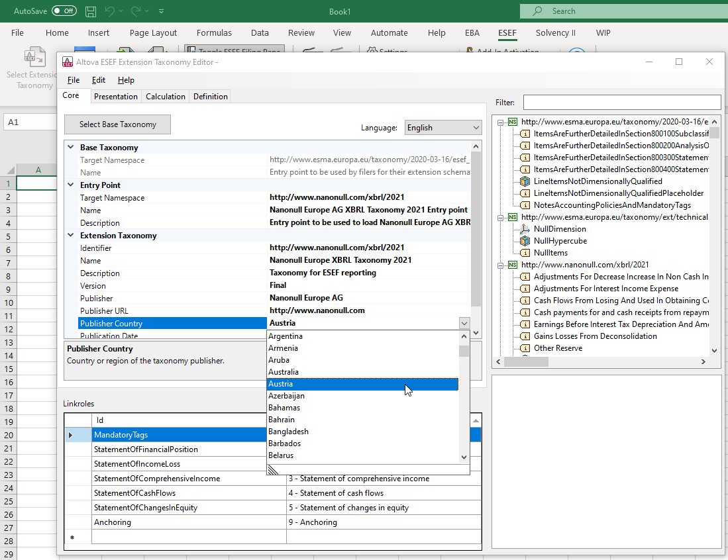The width and height of the screenshot is (728, 560).
Task: Open the Language dropdown
Action: coord(443,128)
